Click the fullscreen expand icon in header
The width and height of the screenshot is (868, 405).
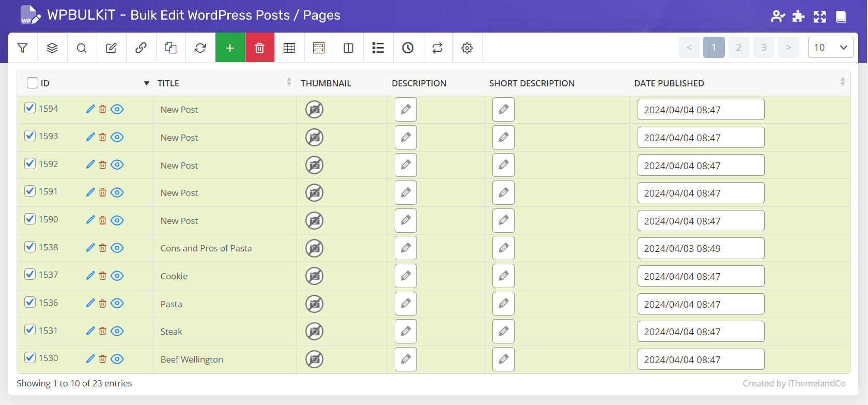819,17
